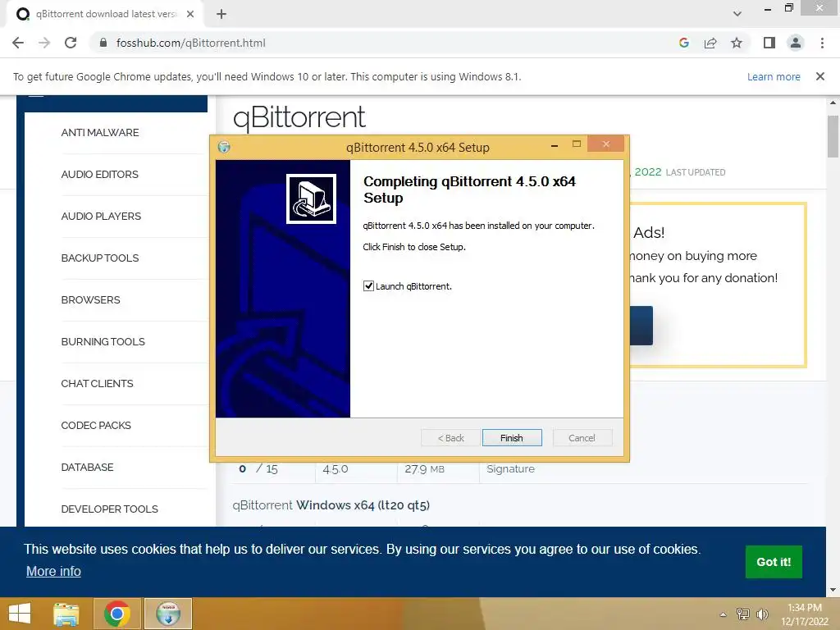Open Chrome profile avatar
Image resolution: width=840 pixels, height=630 pixels.
(x=796, y=43)
